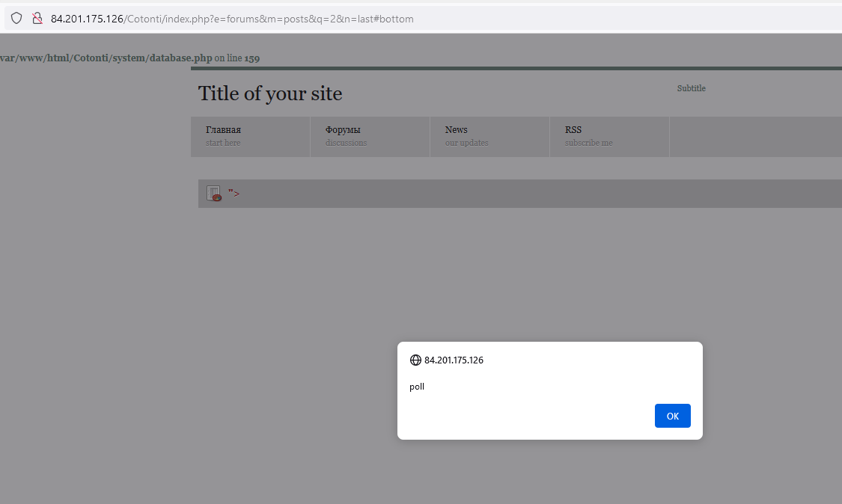The width and height of the screenshot is (842, 504).
Task: Click 'our updates' under News
Action: click(466, 142)
